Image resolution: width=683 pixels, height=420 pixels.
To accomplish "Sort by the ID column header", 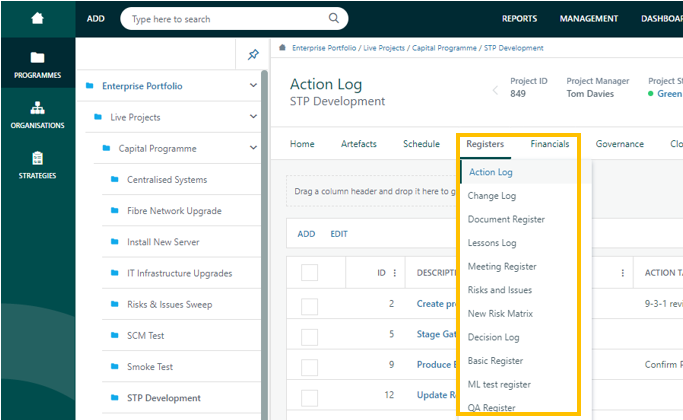I will coord(381,273).
